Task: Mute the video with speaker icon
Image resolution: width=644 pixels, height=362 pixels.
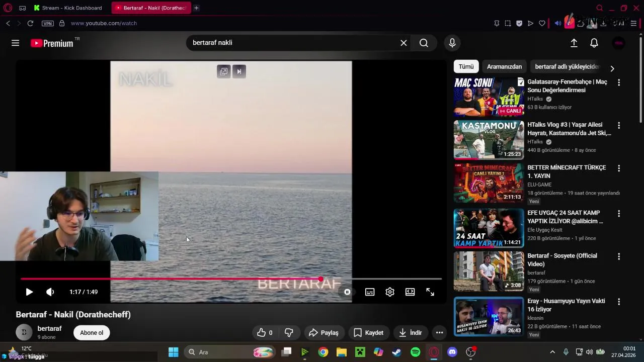Action: point(50,292)
